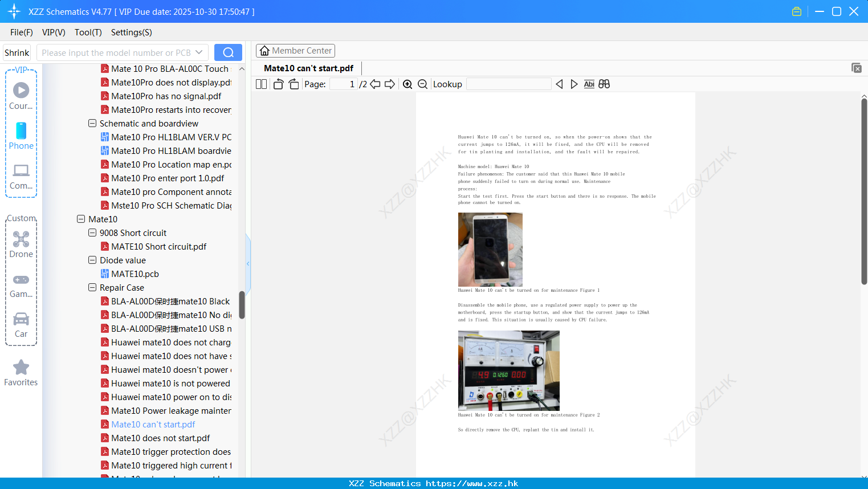Image resolution: width=868 pixels, height=489 pixels.
Task: Open Mste10 Pro SCH Schematic Diagram
Action: coord(166,205)
